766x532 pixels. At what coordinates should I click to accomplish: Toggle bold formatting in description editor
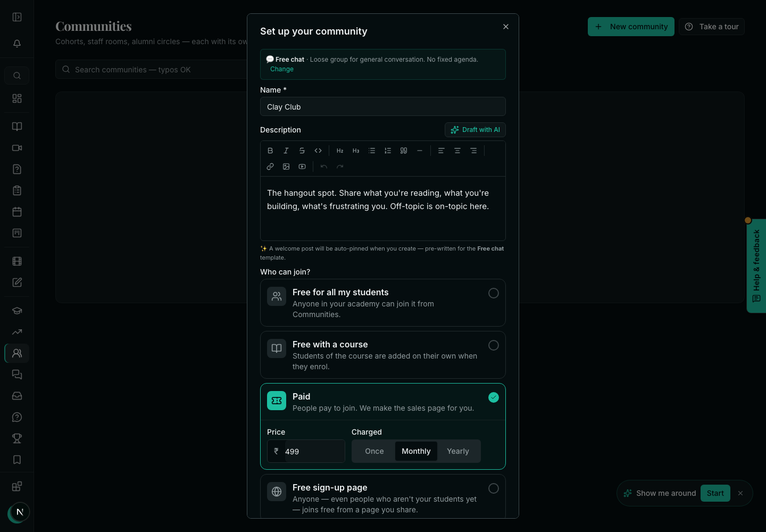coord(270,151)
